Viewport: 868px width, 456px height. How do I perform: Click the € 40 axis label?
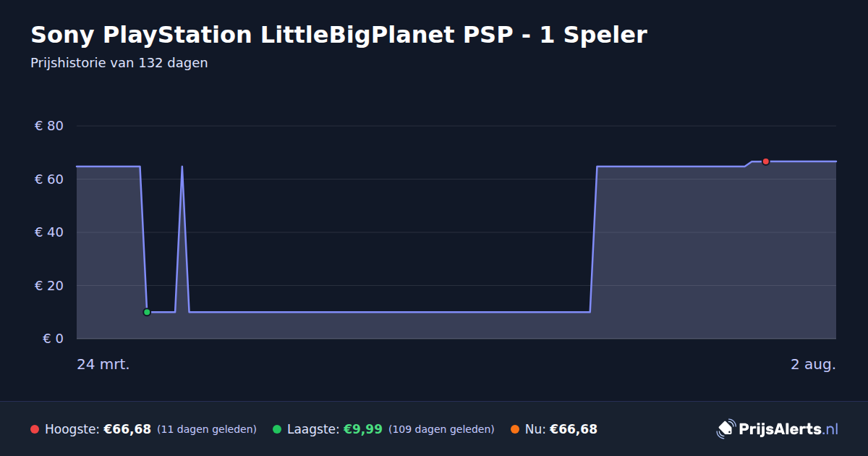pyautogui.click(x=49, y=232)
